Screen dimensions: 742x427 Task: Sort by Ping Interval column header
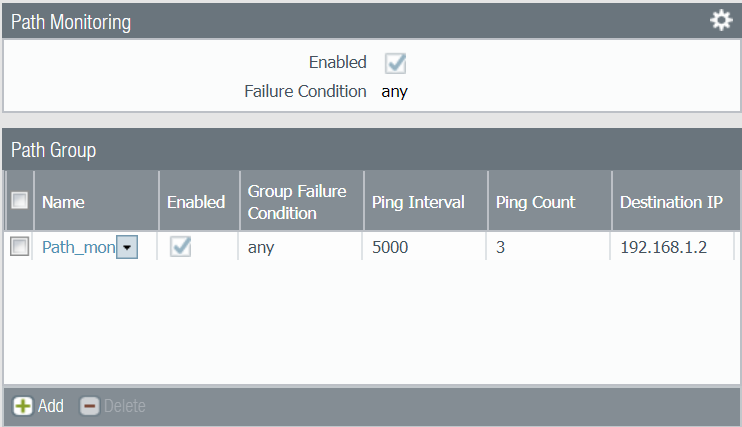click(418, 202)
